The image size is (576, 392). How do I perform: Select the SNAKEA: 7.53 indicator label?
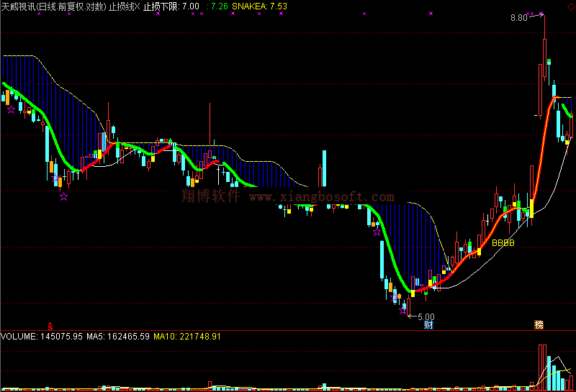pos(259,6)
